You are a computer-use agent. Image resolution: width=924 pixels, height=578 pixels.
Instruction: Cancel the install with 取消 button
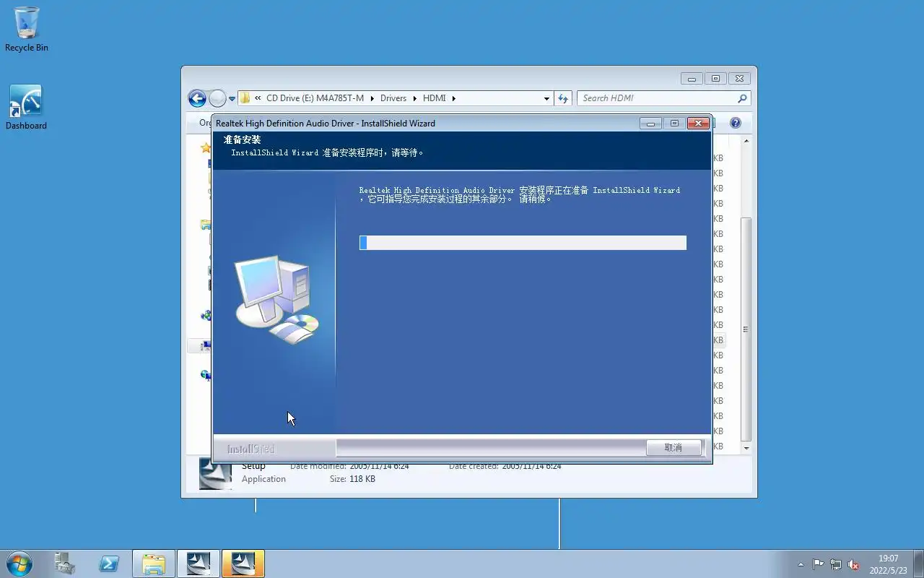coord(674,448)
